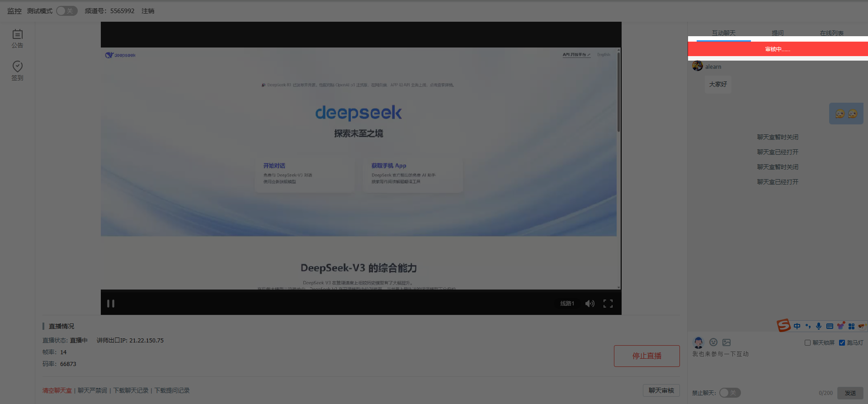Switch to the 互动聊天 tab

pyautogui.click(x=724, y=33)
